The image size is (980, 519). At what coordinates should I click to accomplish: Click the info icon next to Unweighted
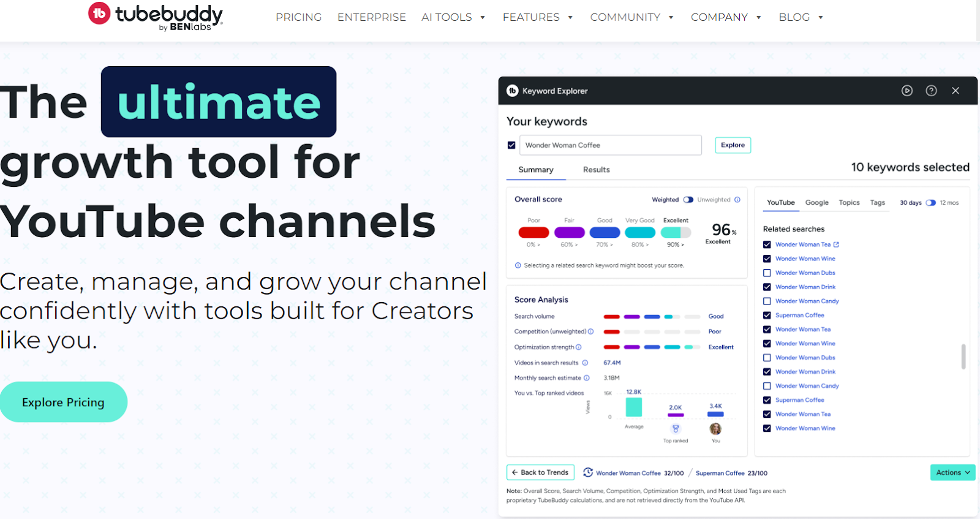[737, 200]
